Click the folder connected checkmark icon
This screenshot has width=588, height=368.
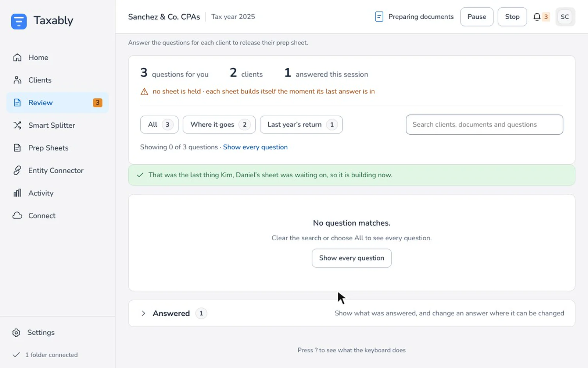click(16, 355)
